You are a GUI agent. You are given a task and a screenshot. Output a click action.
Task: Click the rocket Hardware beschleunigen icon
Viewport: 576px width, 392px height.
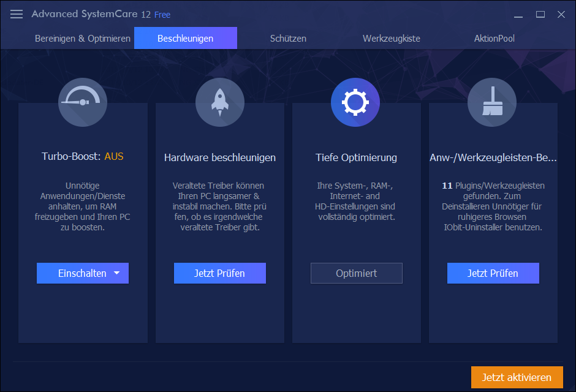[x=219, y=102]
